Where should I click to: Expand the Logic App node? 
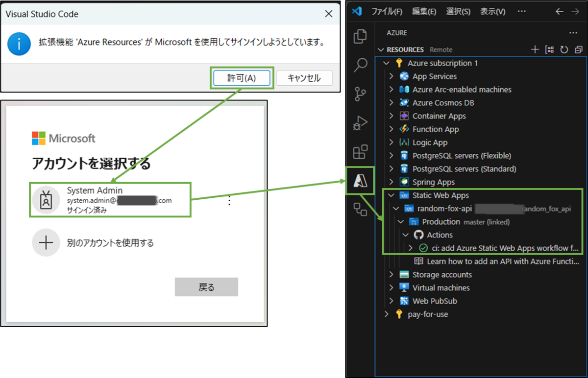point(391,142)
